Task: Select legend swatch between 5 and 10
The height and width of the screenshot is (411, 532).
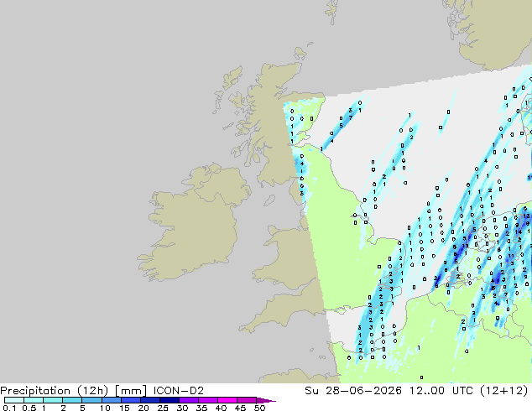Action: pos(91,400)
